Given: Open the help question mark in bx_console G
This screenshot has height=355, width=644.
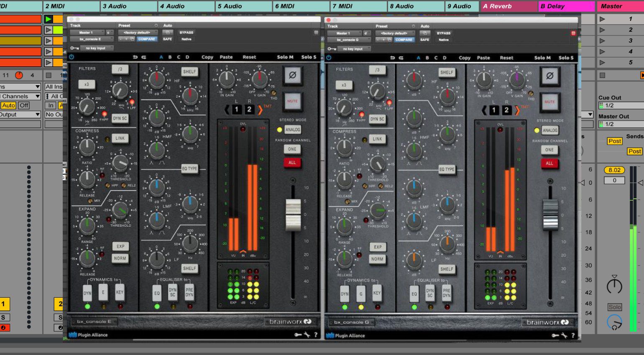Looking at the screenshot, I should coord(573,335).
